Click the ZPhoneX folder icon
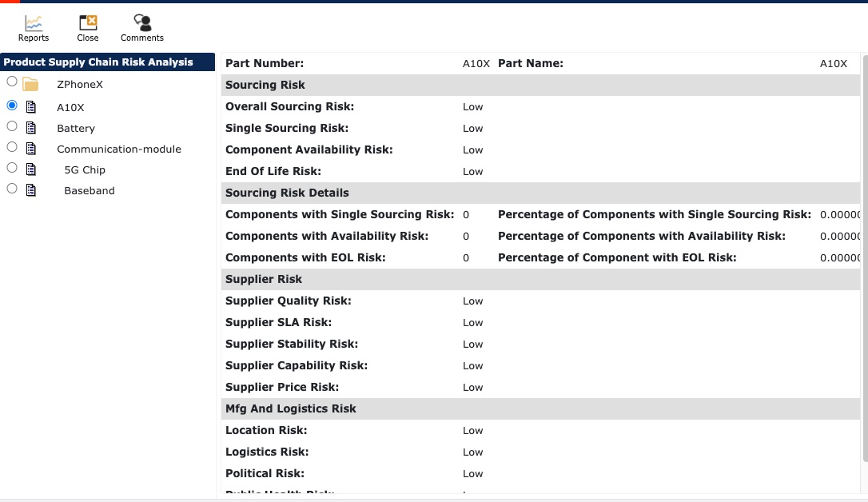This screenshot has height=502, width=868. point(30,84)
